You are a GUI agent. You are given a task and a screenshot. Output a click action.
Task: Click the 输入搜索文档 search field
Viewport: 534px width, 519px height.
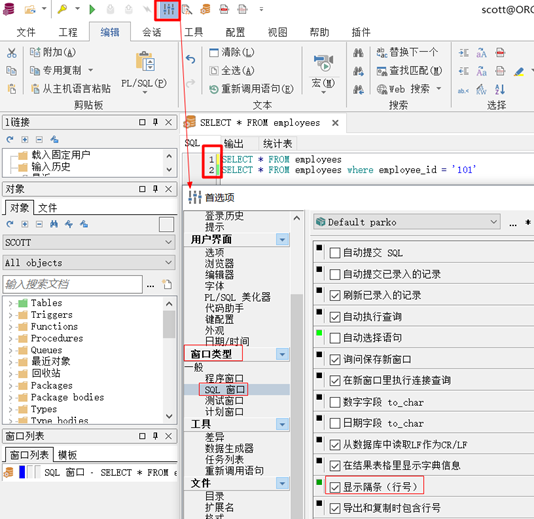coord(73,284)
